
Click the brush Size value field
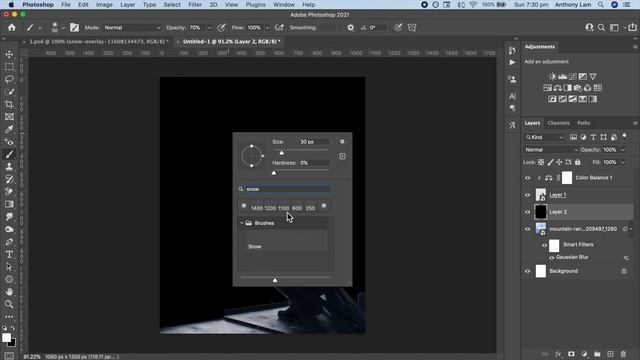coord(313,142)
